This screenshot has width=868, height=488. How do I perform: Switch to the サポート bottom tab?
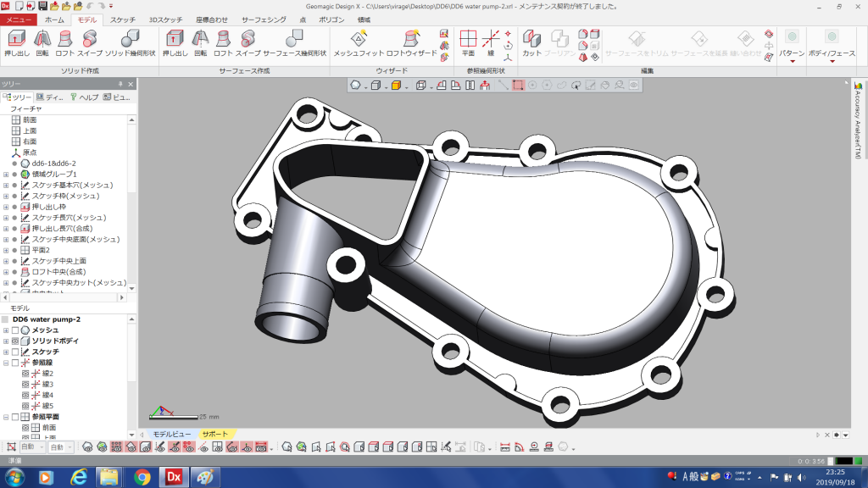[x=214, y=434]
